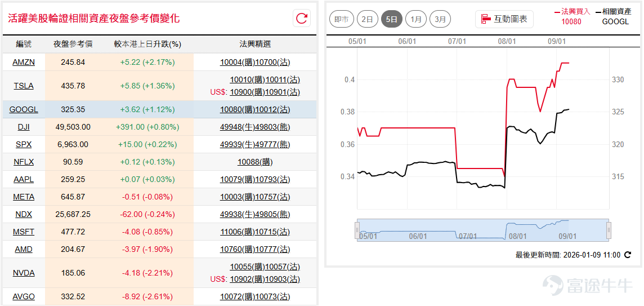
Task: Select the 2日 chart range
Action: tap(367, 19)
